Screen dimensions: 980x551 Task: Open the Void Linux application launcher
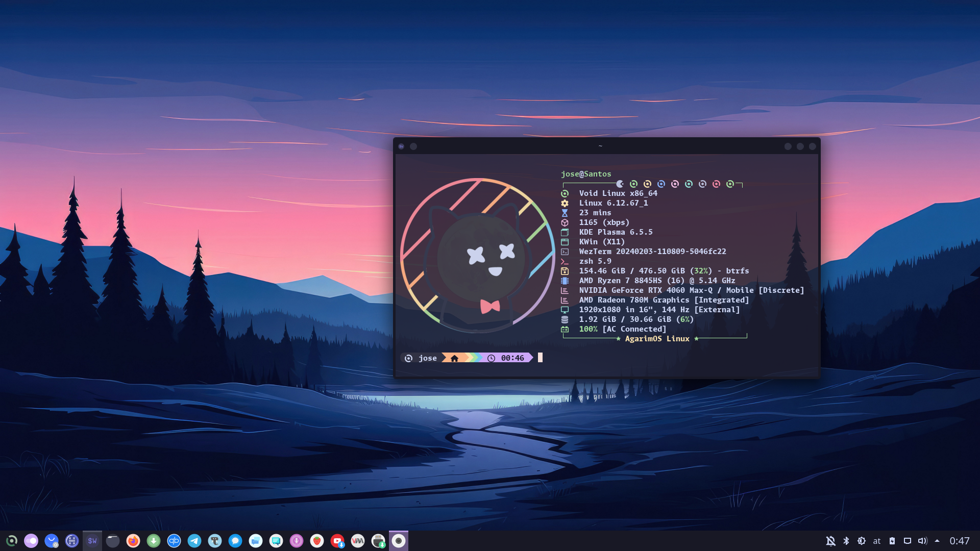click(x=11, y=541)
